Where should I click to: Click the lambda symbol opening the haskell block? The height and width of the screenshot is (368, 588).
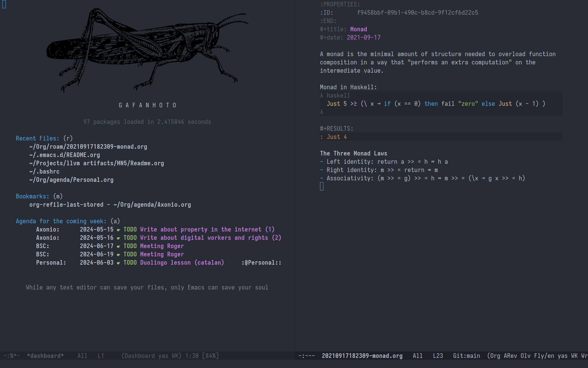(x=322, y=96)
